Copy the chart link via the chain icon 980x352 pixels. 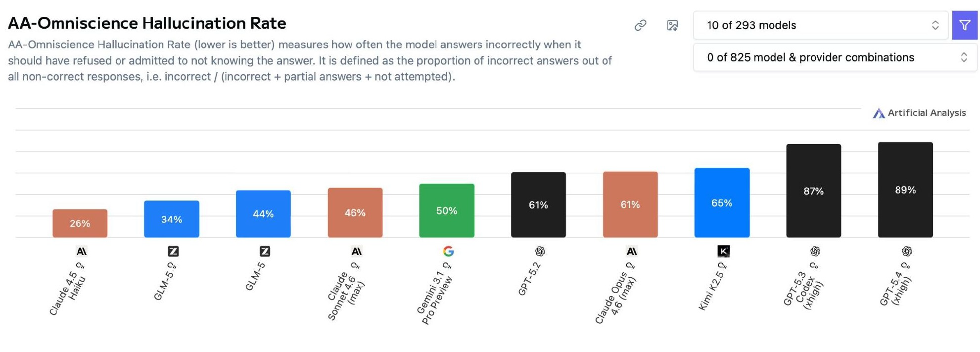[x=640, y=25]
